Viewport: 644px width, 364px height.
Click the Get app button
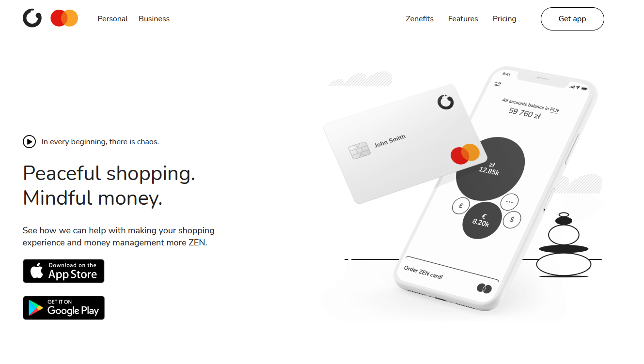(572, 19)
